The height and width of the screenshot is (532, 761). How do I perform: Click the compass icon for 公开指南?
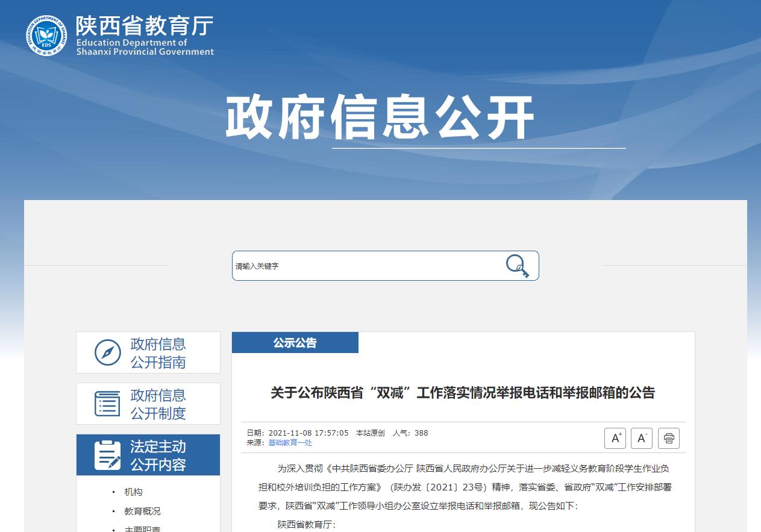click(x=108, y=353)
